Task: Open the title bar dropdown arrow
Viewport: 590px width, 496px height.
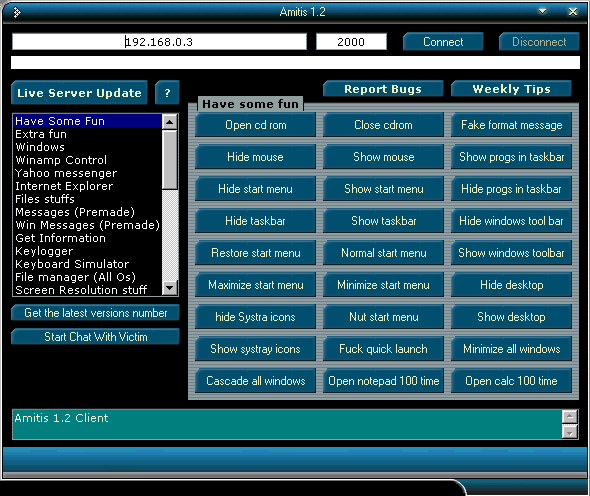Action: click(542, 11)
